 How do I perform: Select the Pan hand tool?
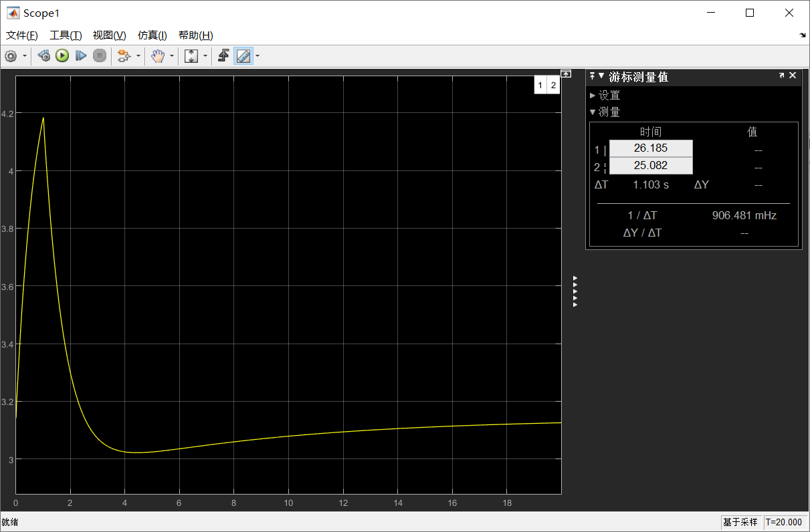pyautogui.click(x=157, y=56)
